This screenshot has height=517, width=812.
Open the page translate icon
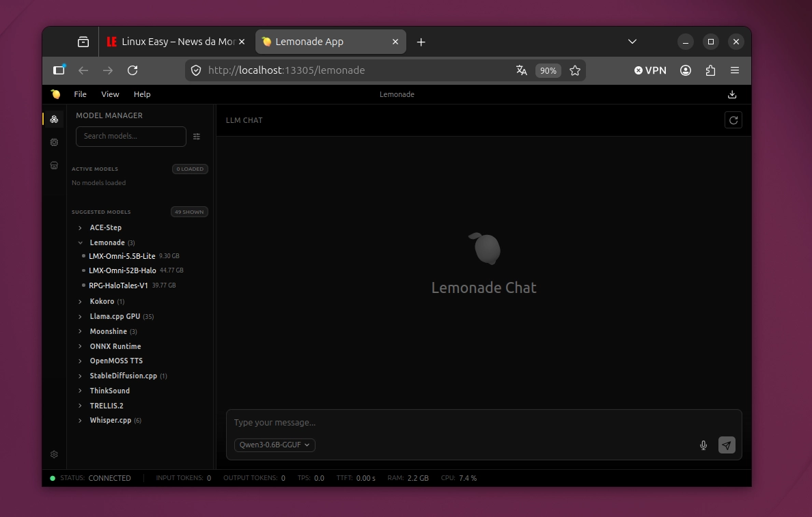pyautogui.click(x=522, y=70)
